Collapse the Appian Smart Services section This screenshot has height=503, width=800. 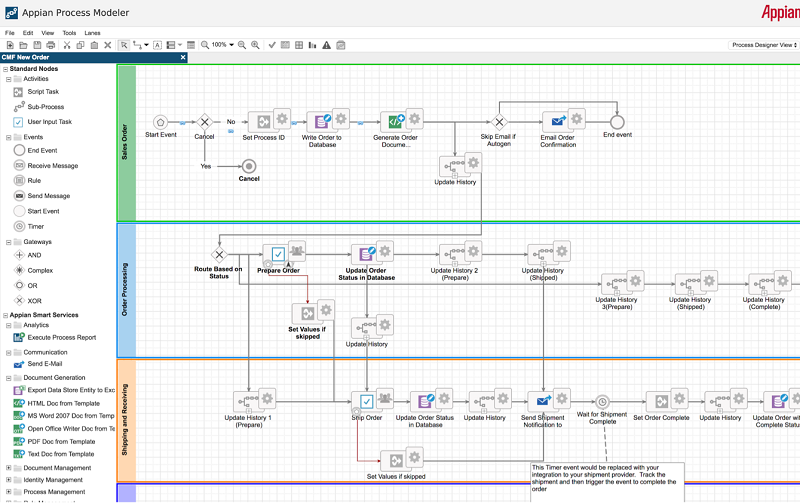pos(6,315)
